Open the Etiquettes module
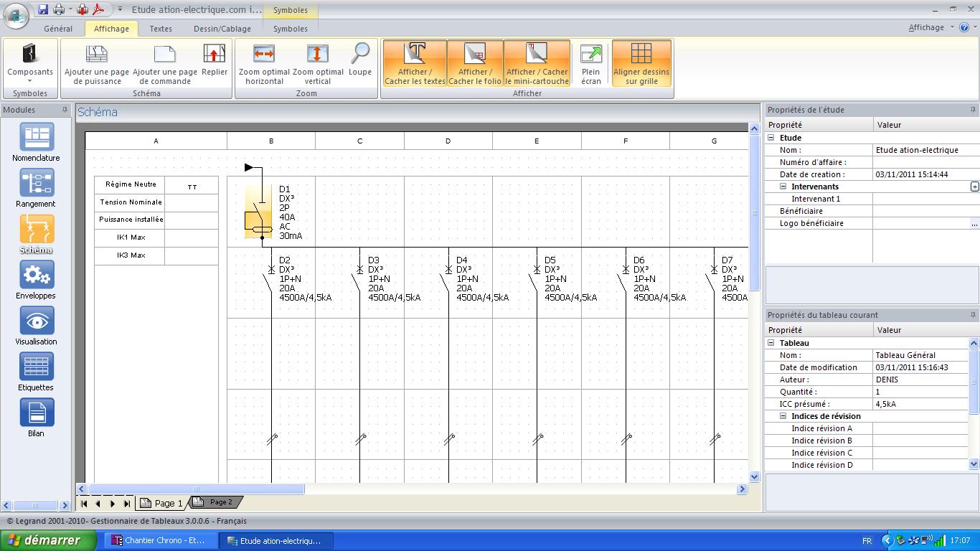Image resolution: width=980 pixels, height=551 pixels. tap(36, 371)
